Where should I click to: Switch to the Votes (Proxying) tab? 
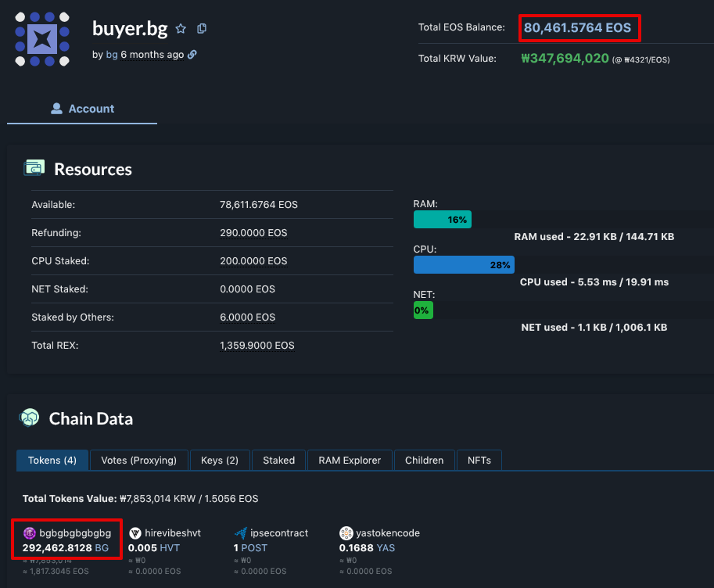139,460
